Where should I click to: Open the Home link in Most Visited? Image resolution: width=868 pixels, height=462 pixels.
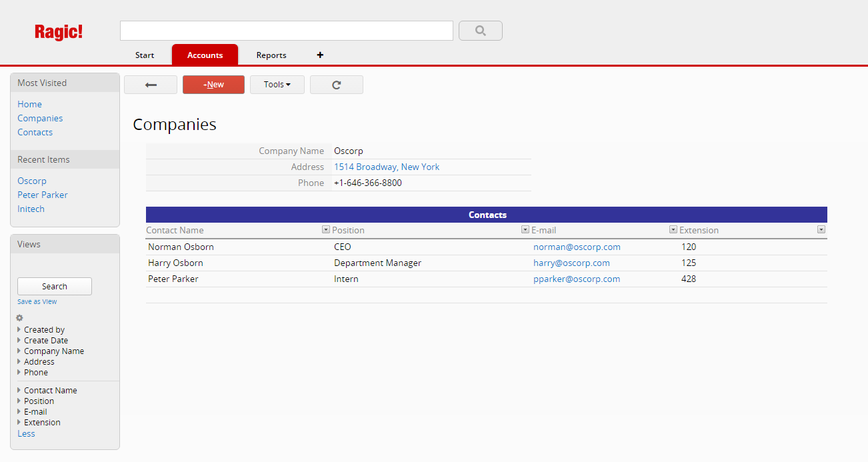(x=29, y=105)
